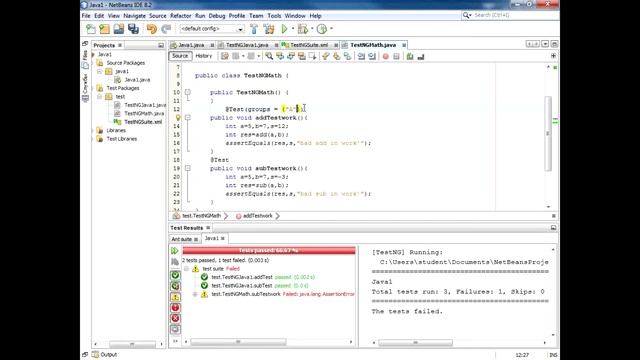Expand the test.TestNGMath.subTestwork failed result
This screenshot has width=640, height=360.
tap(195, 294)
